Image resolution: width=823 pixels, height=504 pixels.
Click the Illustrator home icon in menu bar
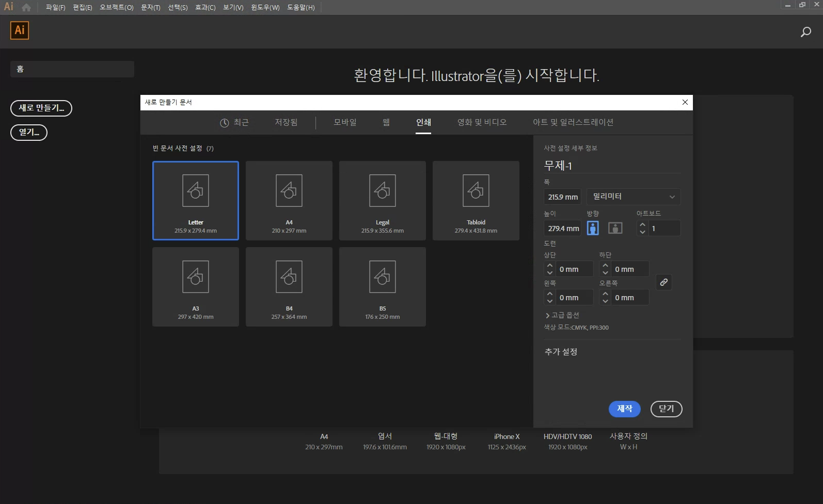tap(26, 7)
